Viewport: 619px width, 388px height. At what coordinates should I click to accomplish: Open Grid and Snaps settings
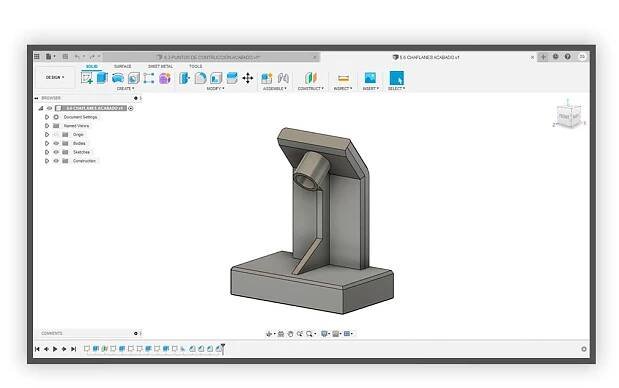tap(336, 334)
